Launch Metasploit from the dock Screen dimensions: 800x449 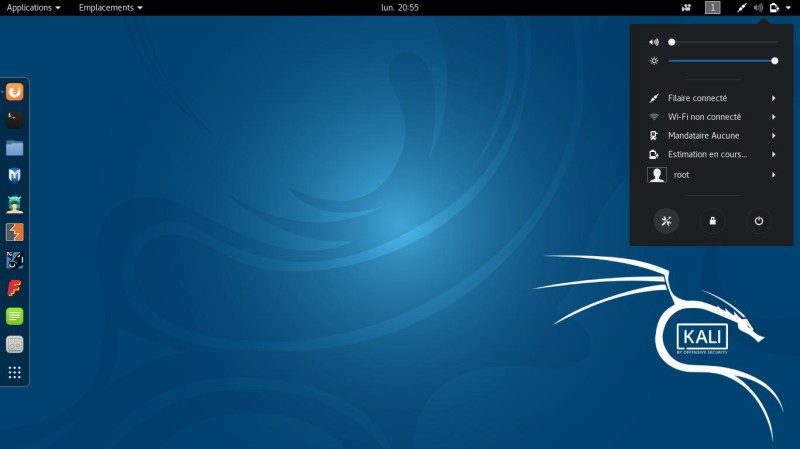(x=14, y=176)
